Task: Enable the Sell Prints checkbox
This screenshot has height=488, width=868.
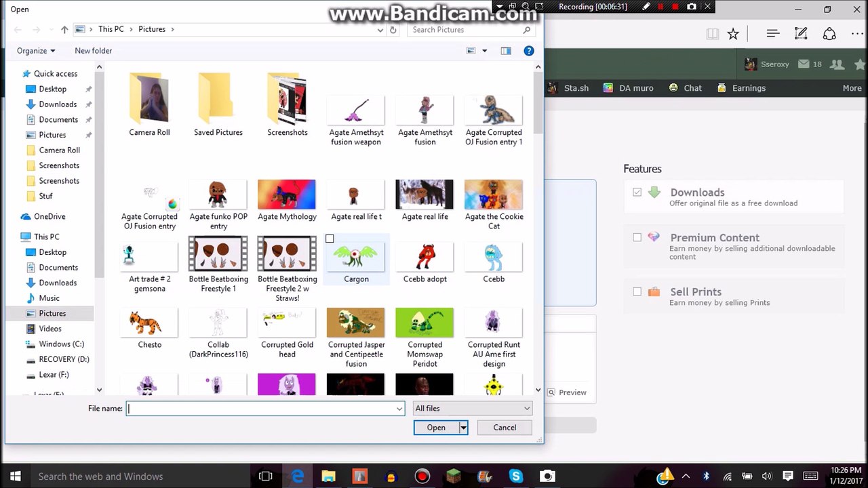Action: tap(637, 291)
